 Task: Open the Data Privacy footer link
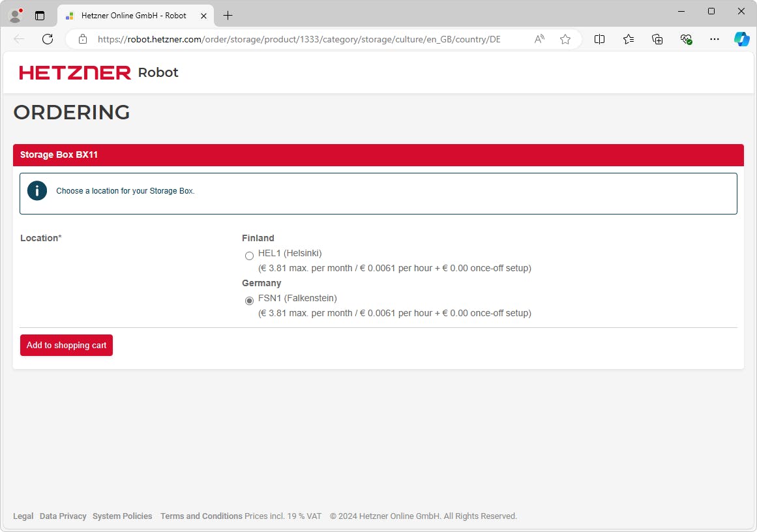[x=63, y=516]
